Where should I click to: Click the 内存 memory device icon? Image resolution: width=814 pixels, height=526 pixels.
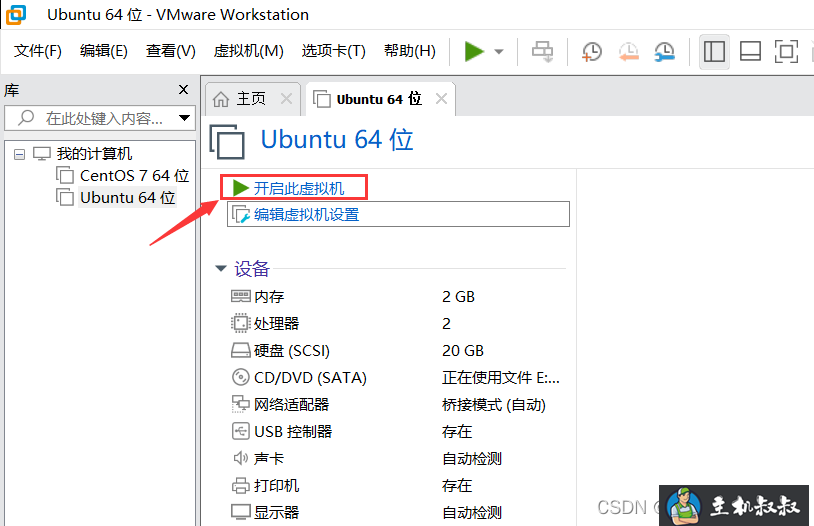(240, 296)
